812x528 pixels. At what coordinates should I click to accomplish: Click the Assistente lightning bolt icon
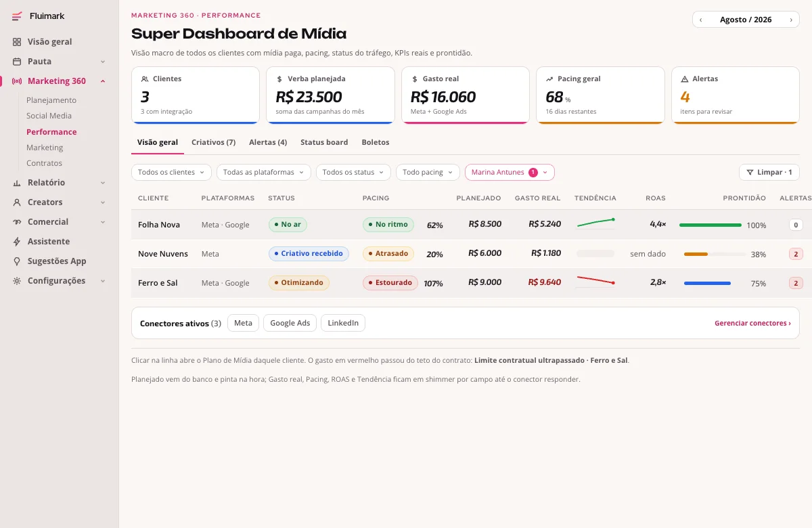(17, 242)
